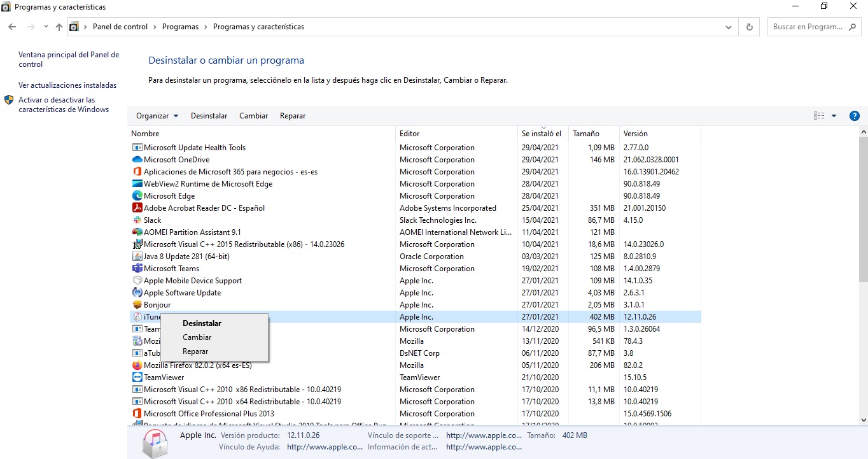Select the Slack program row
Image resolution: width=868 pixels, height=459 pixels.
(414, 220)
